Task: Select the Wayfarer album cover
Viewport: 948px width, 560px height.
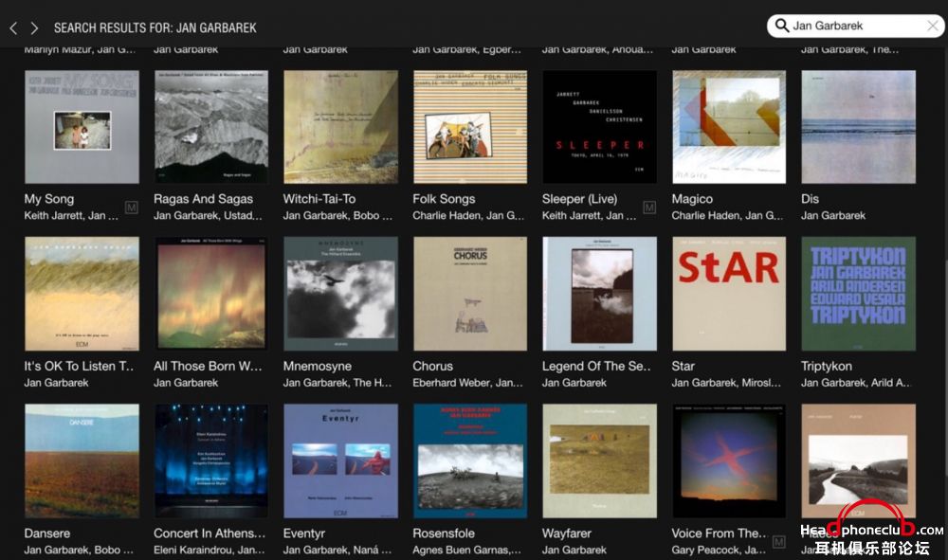Action: 600,461
